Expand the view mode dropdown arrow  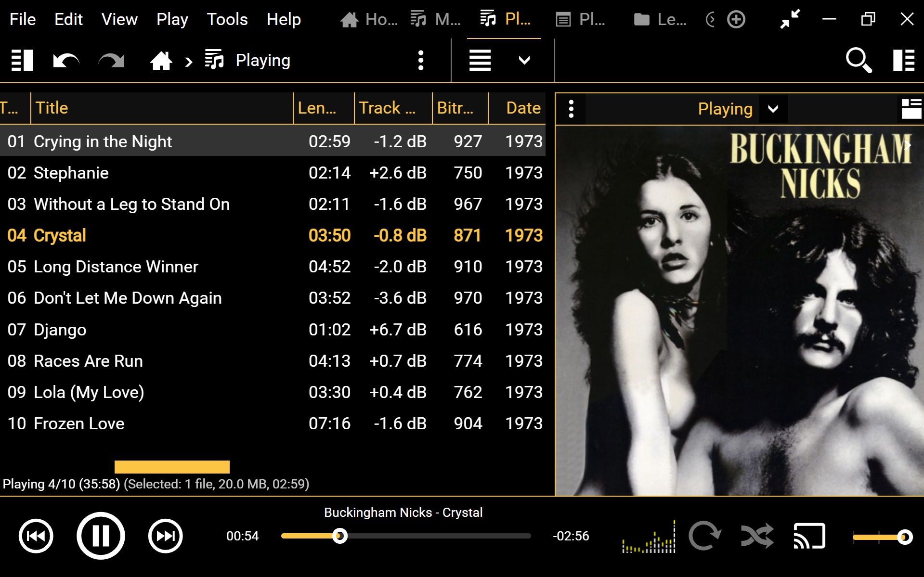point(524,60)
